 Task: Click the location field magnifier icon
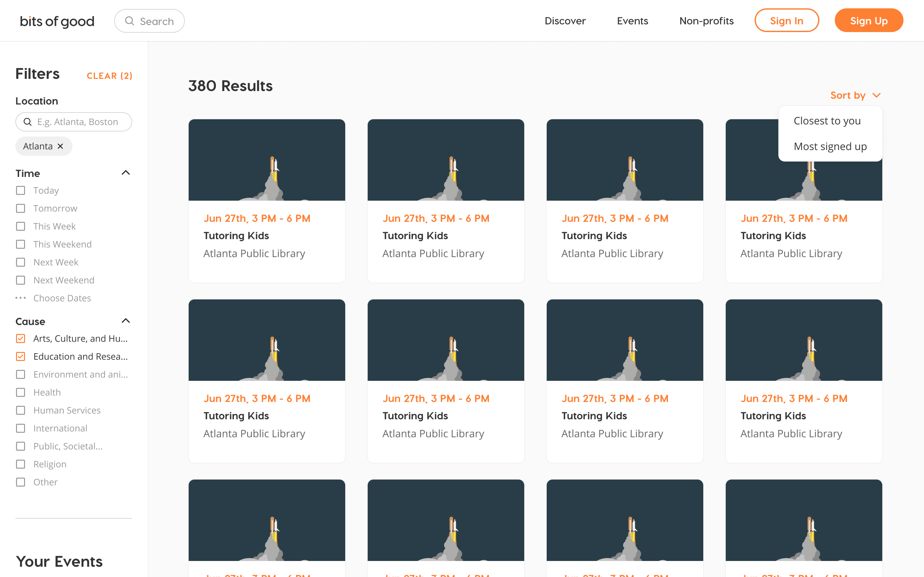(x=28, y=122)
